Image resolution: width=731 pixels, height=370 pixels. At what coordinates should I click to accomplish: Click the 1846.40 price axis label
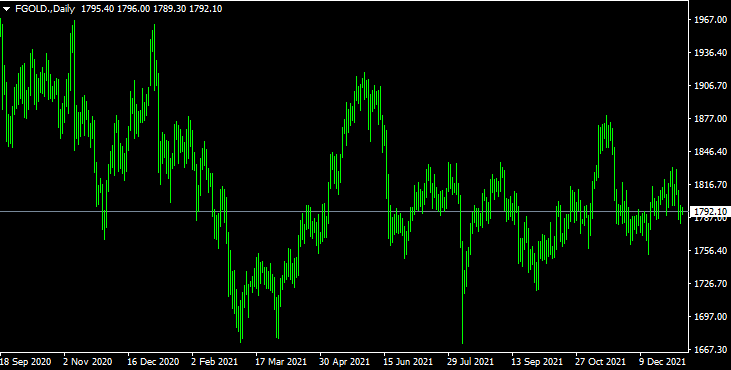(710, 151)
